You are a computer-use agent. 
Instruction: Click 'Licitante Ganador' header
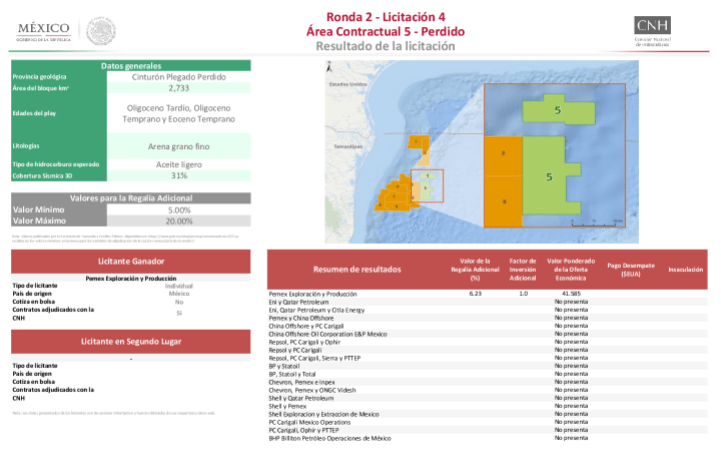131,261
